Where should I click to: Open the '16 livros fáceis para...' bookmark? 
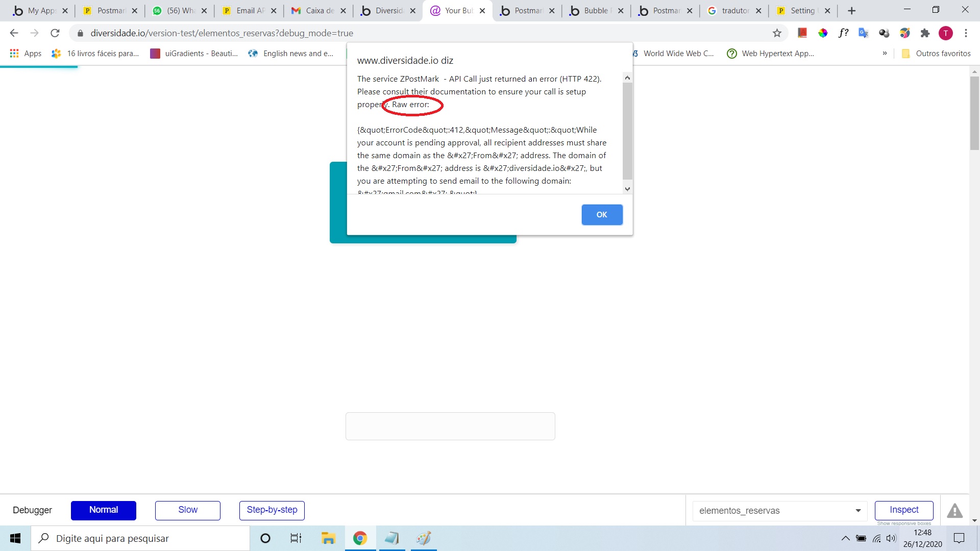coord(95,54)
